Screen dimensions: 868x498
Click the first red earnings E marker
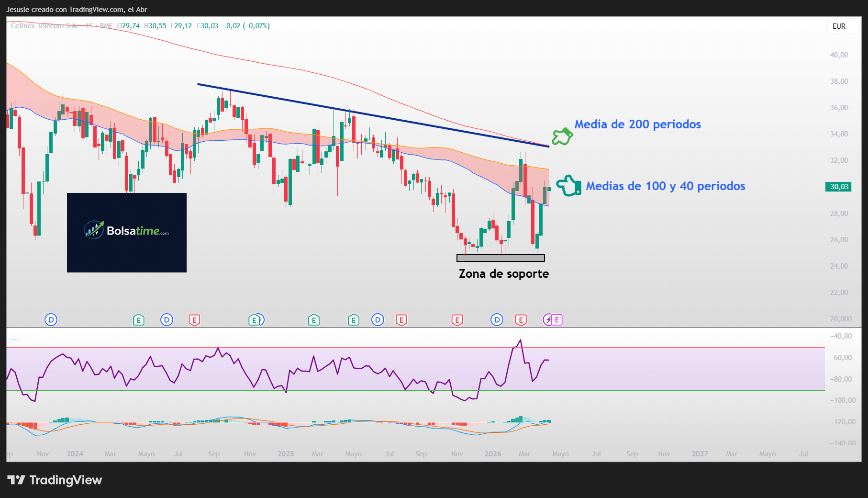tap(194, 320)
